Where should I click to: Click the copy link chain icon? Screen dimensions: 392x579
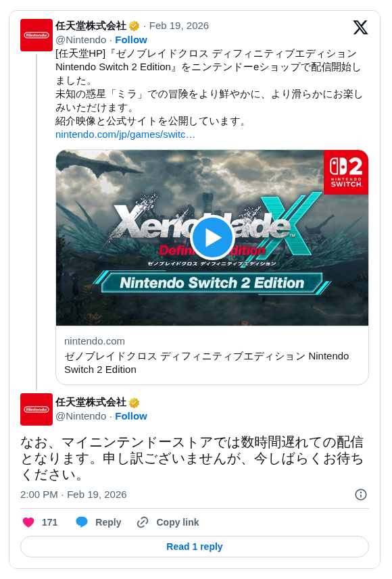coord(143,522)
